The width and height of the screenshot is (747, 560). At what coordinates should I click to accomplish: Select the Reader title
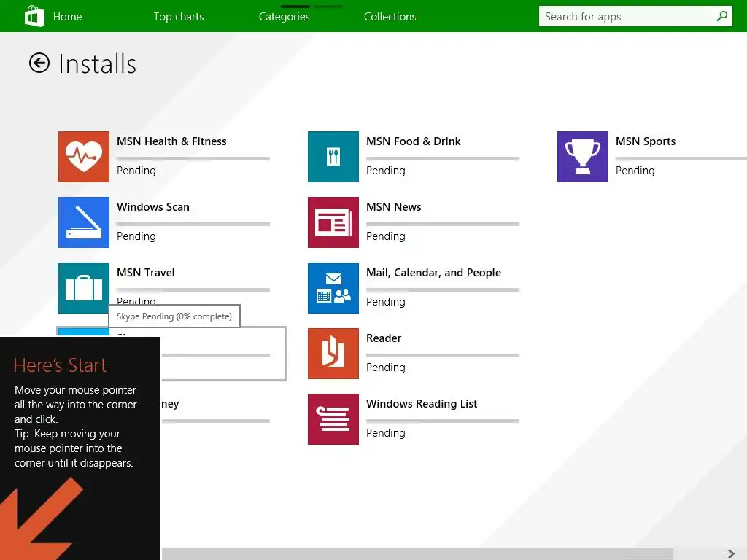(x=384, y=338)
